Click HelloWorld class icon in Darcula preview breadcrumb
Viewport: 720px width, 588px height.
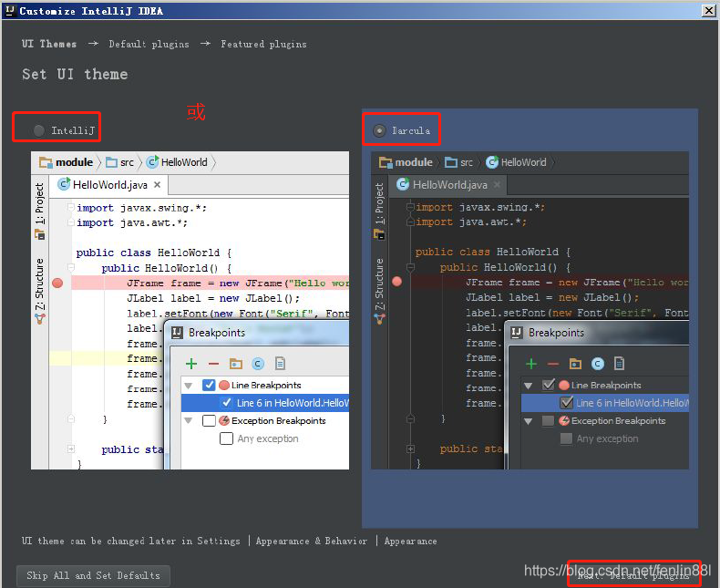[492, 162]
